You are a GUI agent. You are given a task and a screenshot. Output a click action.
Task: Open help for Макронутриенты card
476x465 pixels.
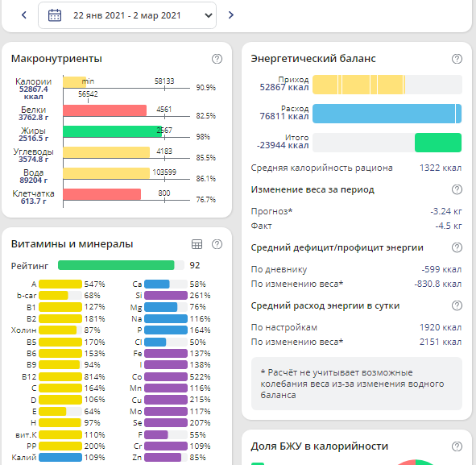click(x=217, y=59)
